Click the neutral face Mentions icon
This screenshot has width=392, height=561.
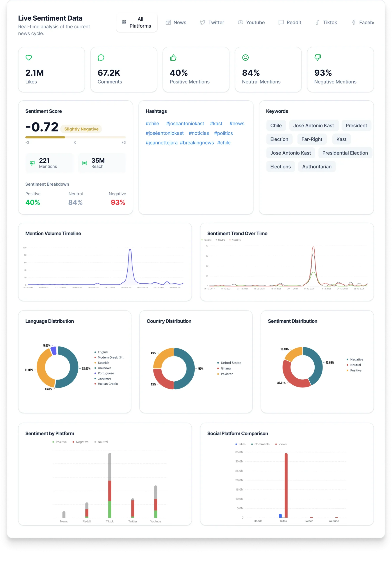coord(245,58)
